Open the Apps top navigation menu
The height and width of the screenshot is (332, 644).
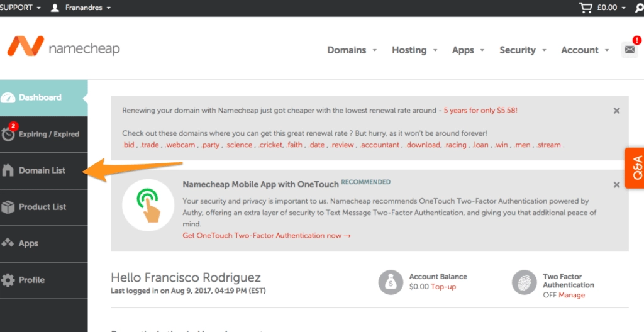468,50
